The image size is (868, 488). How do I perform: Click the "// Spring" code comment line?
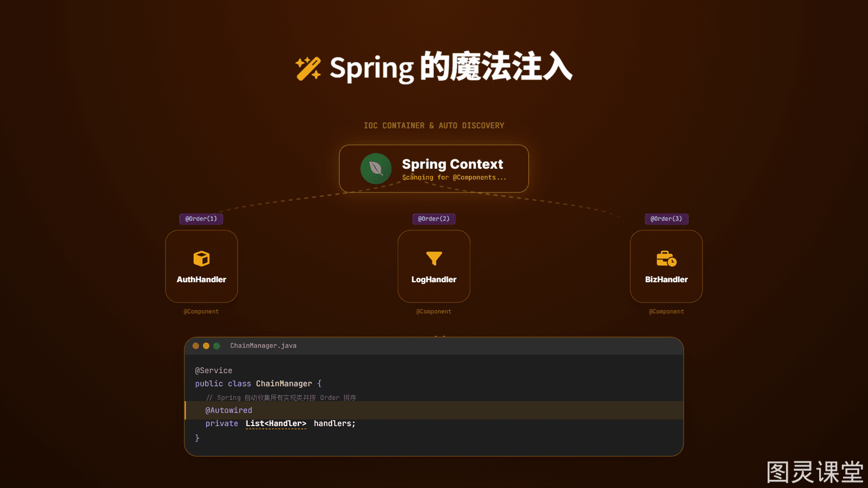[281, 398]
